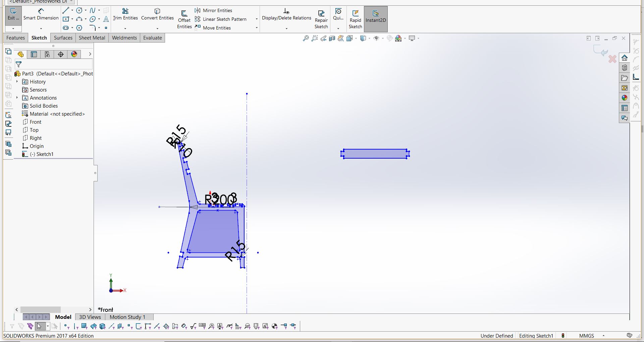Toggle Filter Planes selection filter

pyautogui.click(x=121, y=326)
